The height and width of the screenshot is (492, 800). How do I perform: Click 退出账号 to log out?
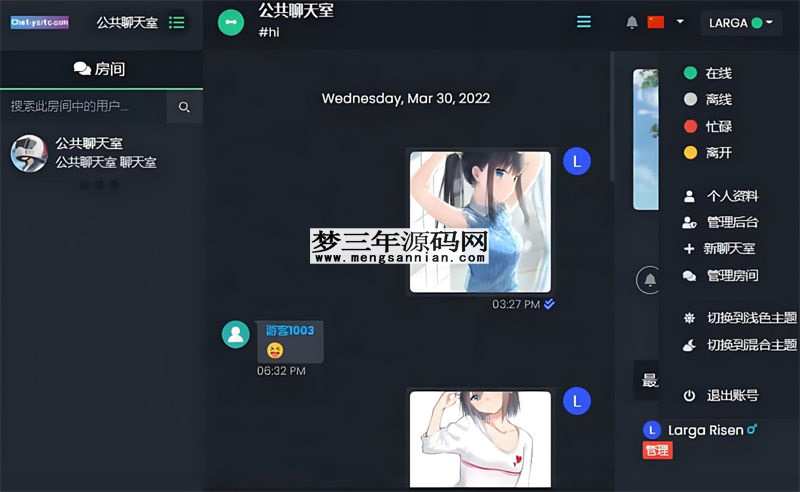721,395
